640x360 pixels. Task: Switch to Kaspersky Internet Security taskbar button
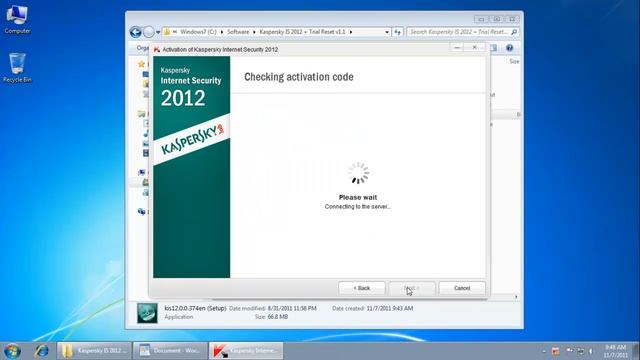click(246, 351)
